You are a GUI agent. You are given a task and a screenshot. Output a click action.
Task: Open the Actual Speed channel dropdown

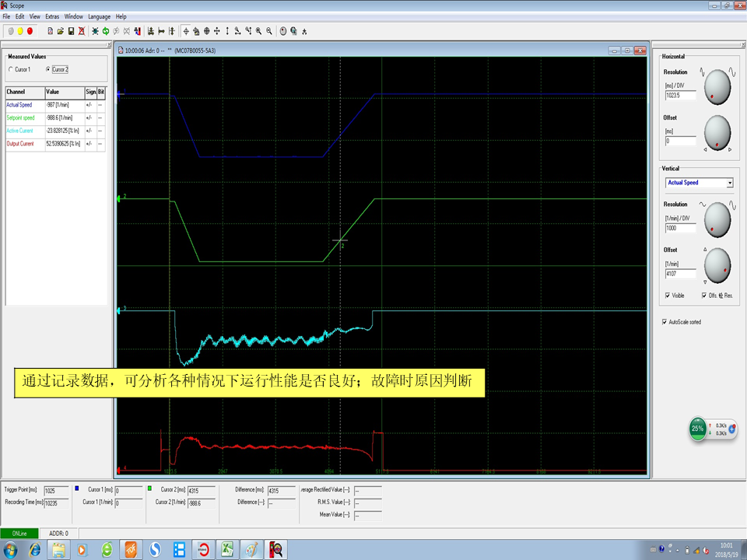click(x=729, y=183)
